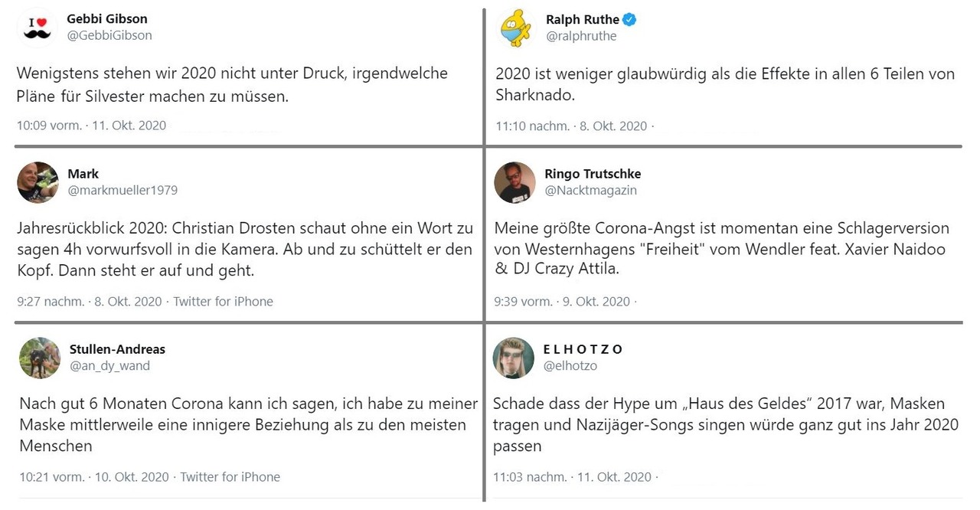This screenshot has height=510, width=980.
Task: Open the Stullen-Andreas display name
Action: [x=117, y=349]
